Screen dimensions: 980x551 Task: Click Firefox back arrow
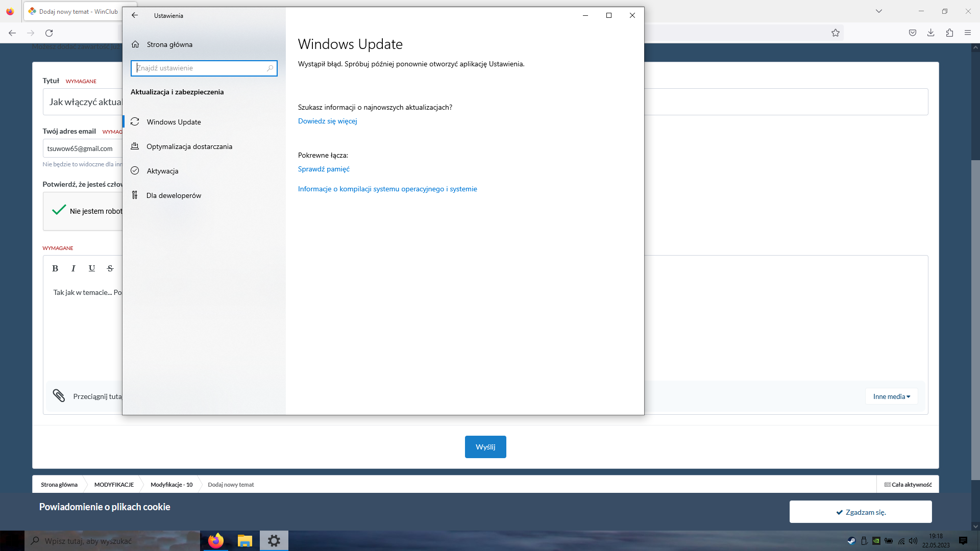[12, 33]
